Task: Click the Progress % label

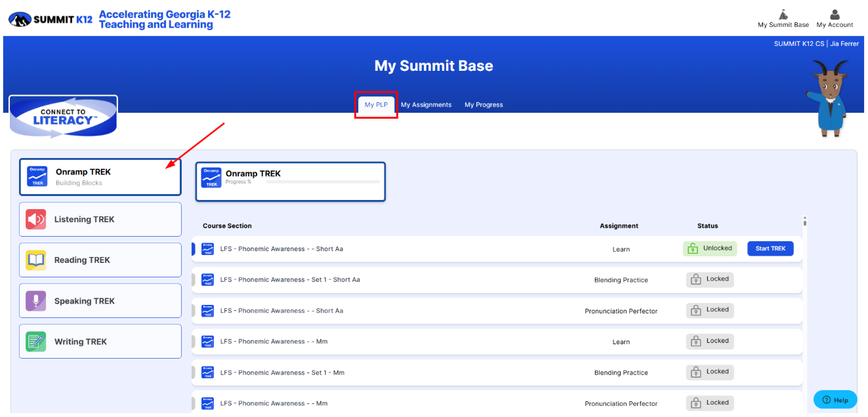Action: (238, 182)
